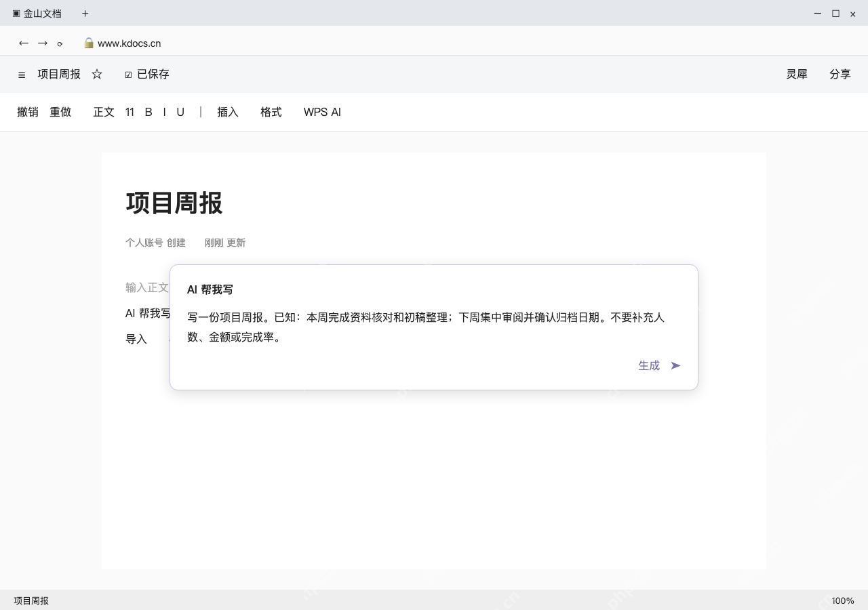Click the 100% zoom level in status bar
This screenshot has width=868, height=610.
(x=843, y=601)
